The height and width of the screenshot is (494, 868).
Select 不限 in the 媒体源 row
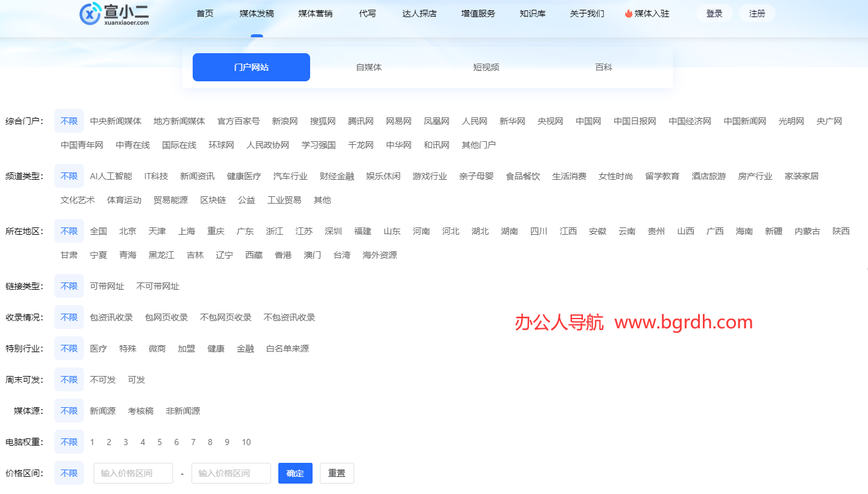[69, 411]
